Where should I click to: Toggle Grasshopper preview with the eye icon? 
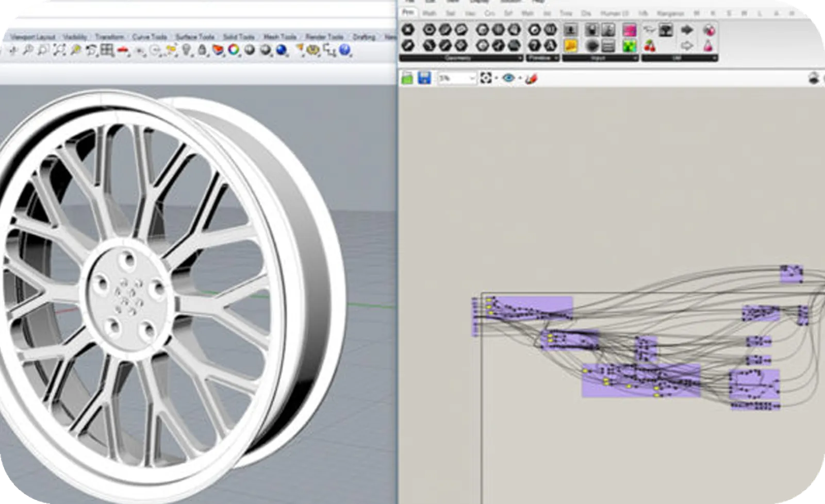509,78
